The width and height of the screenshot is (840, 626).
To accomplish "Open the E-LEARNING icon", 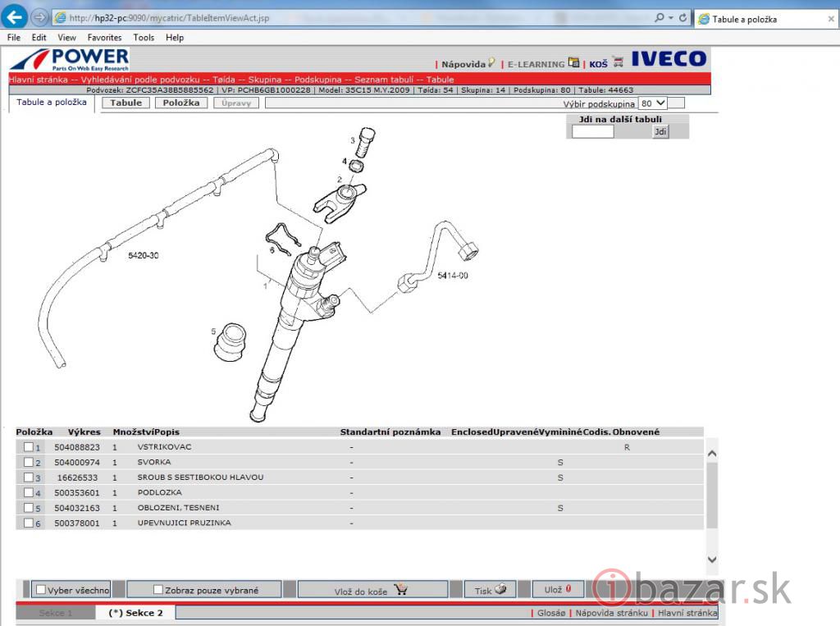I will (573, 62).
